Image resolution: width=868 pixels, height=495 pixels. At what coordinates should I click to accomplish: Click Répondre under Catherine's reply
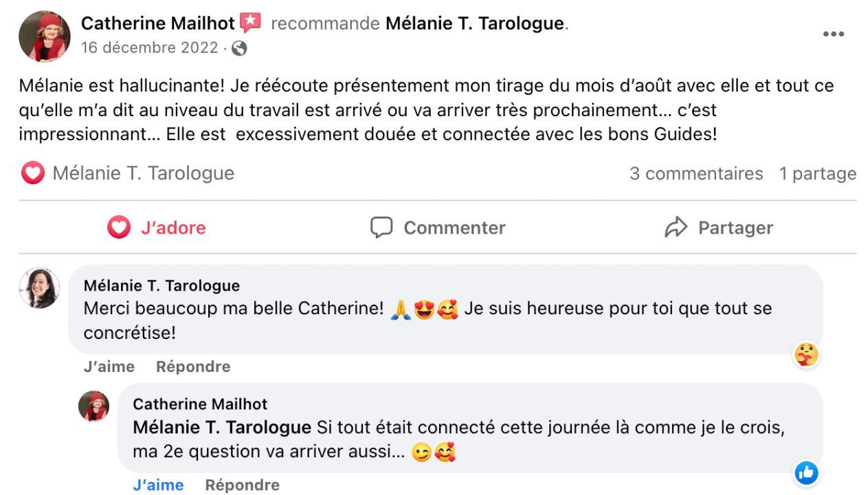click(x=242, y=485)
